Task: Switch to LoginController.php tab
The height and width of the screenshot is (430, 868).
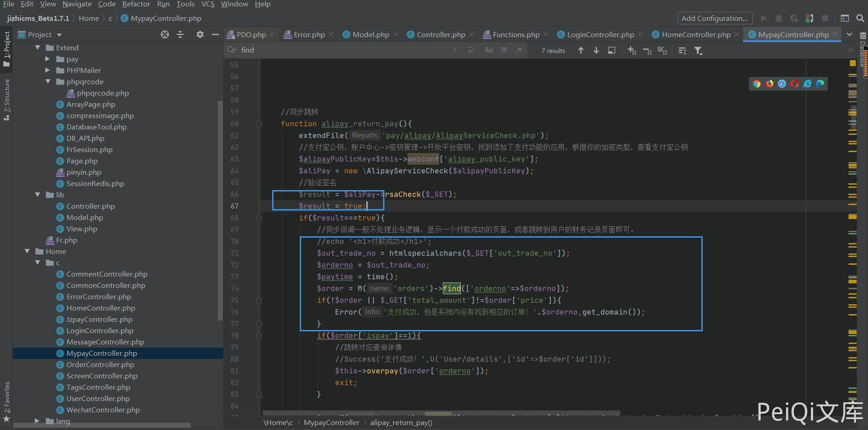Action: [600, 34]
